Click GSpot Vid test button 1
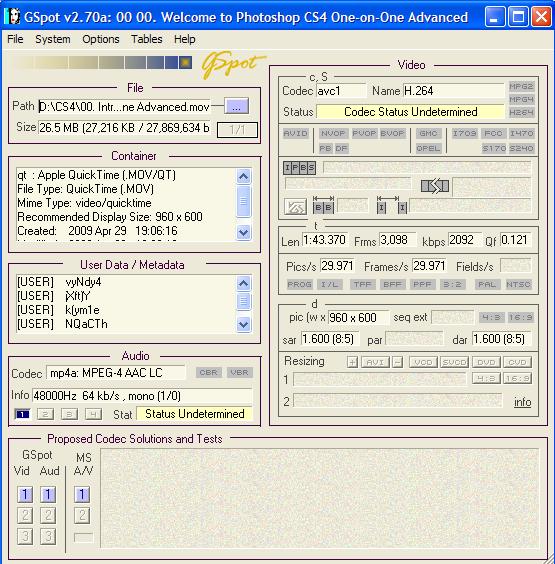Screen dimensions: 555x564 click(x=25, y=495)
